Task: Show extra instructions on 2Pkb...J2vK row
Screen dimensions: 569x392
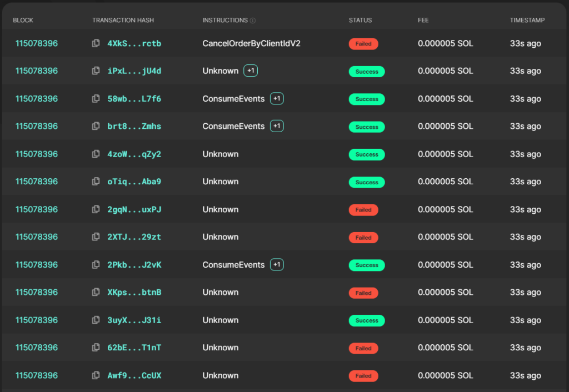Action: coord(277,265)
